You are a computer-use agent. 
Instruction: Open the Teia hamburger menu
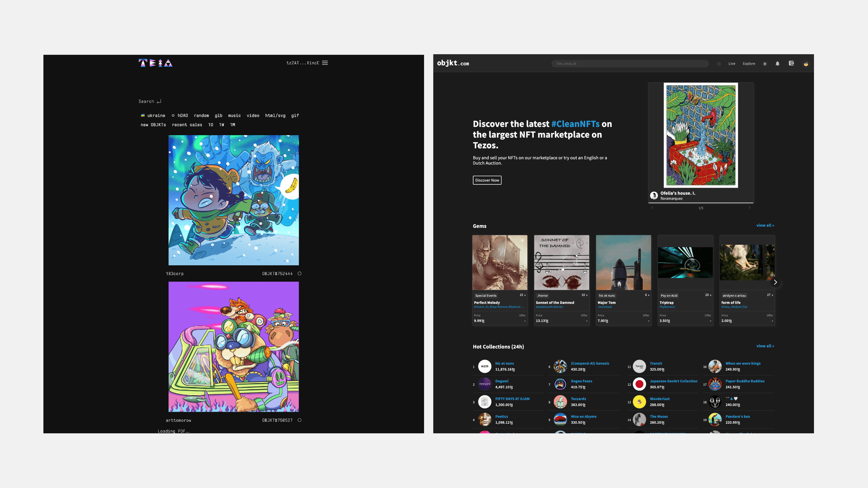(325, 63)
